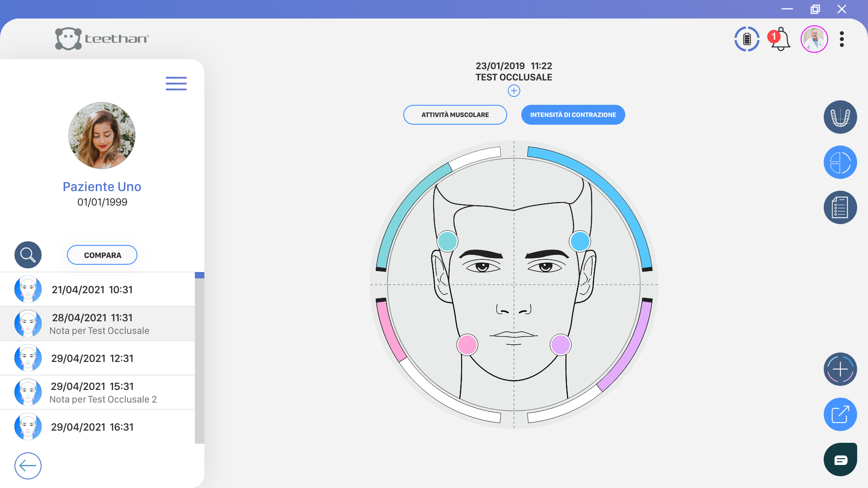
Task: Open the circular chart view icon
Action: [840, 162]
